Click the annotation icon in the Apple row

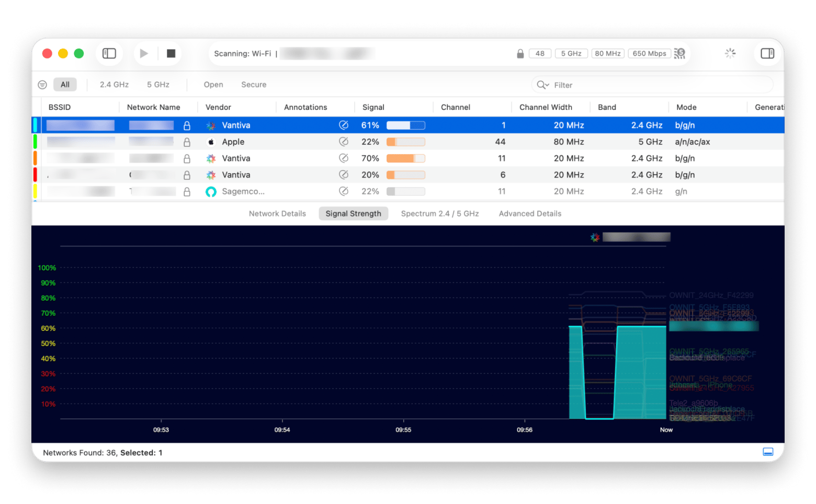click(344, 142)
